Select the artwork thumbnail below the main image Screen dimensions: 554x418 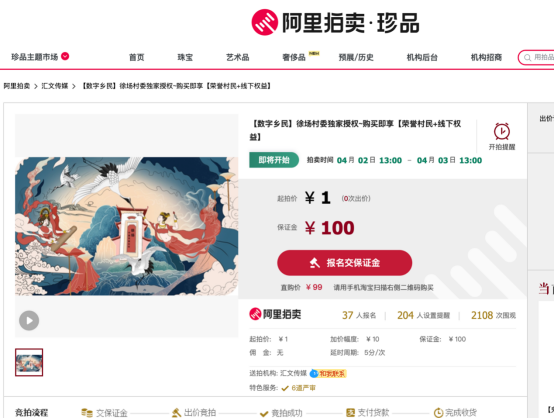pos(29,362)
